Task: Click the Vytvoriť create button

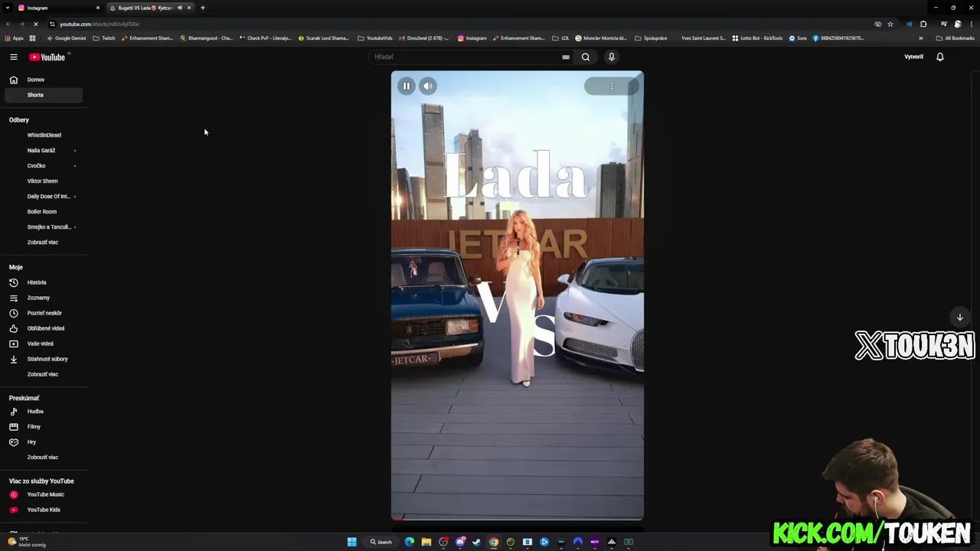Action: point(913,57)
